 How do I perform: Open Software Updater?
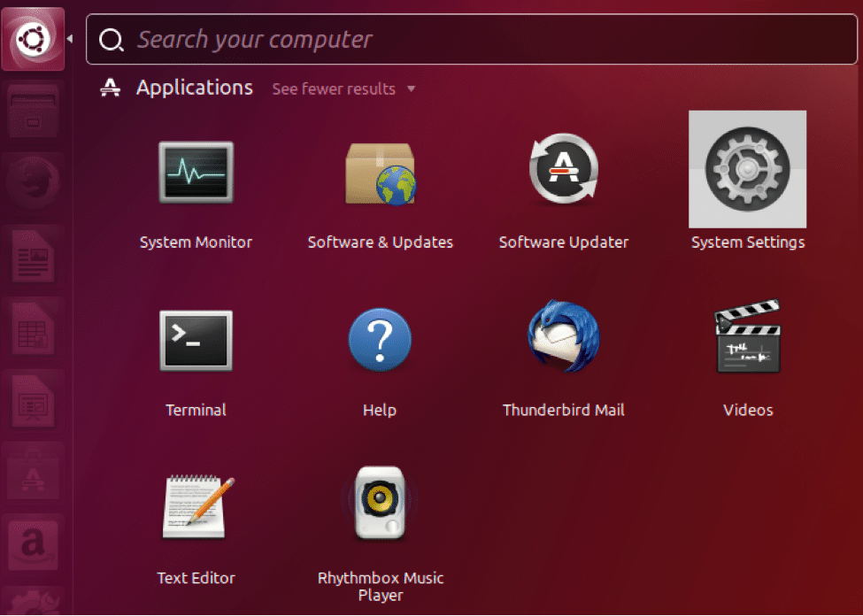coord(564,168)
